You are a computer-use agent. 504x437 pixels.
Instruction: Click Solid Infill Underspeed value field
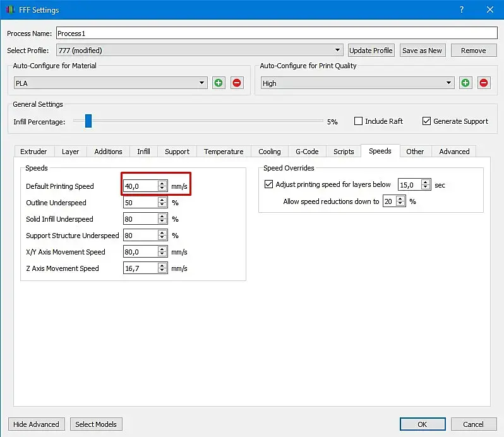point(141,219)
